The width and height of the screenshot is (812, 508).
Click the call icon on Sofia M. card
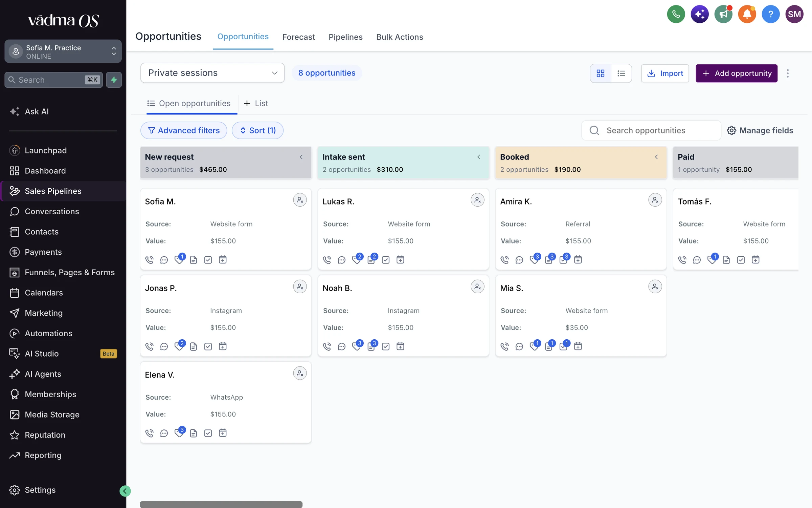click(149, 260)
